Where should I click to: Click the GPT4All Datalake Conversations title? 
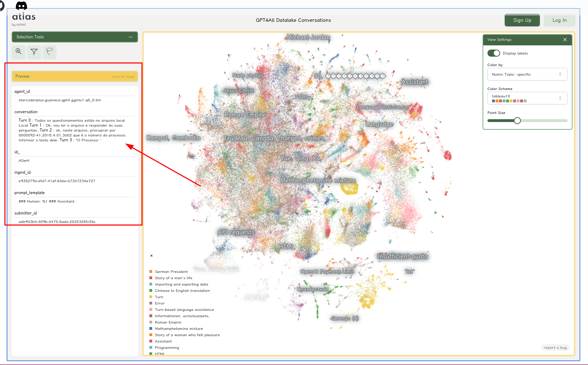click(293, 20)
